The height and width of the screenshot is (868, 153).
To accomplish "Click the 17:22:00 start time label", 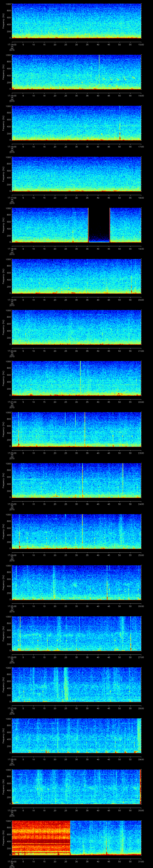I will (12, 453).
